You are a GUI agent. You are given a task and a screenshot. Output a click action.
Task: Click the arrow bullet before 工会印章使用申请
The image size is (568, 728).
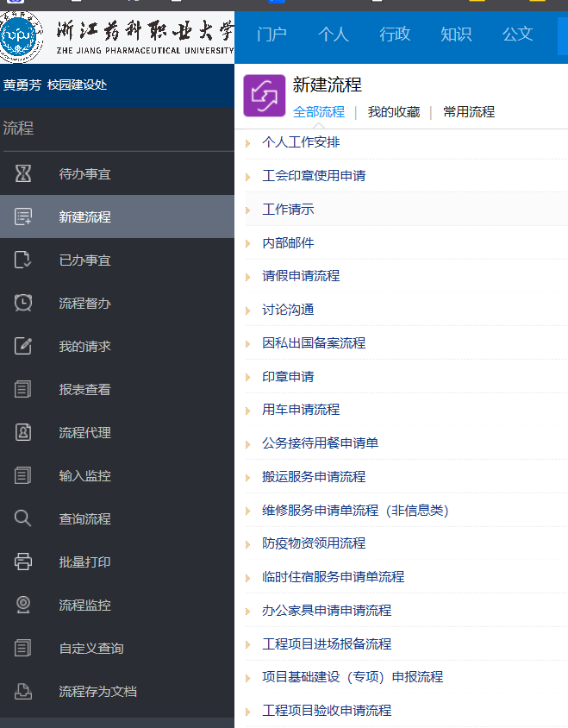pyautogui.click(x=248, y=178)
